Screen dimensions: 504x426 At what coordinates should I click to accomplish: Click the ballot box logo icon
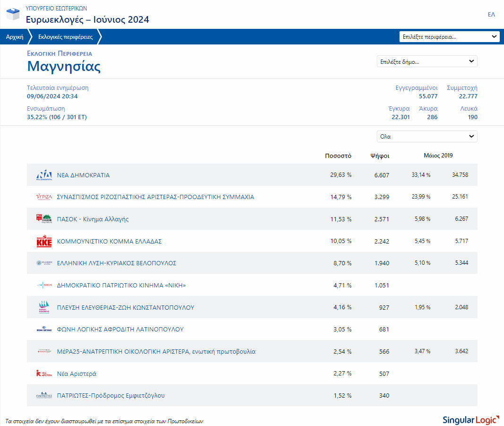point(13,14)
